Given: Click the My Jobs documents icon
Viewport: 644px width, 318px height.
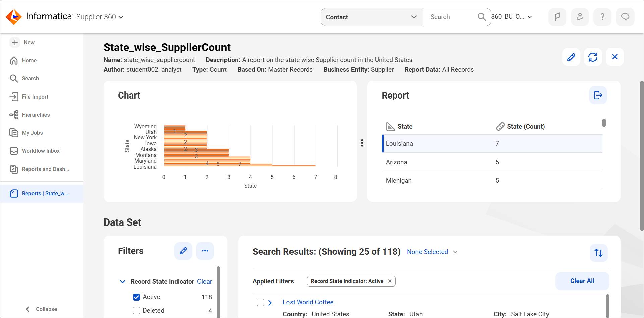Looking at the screenshot, I should tap(14, 133).
